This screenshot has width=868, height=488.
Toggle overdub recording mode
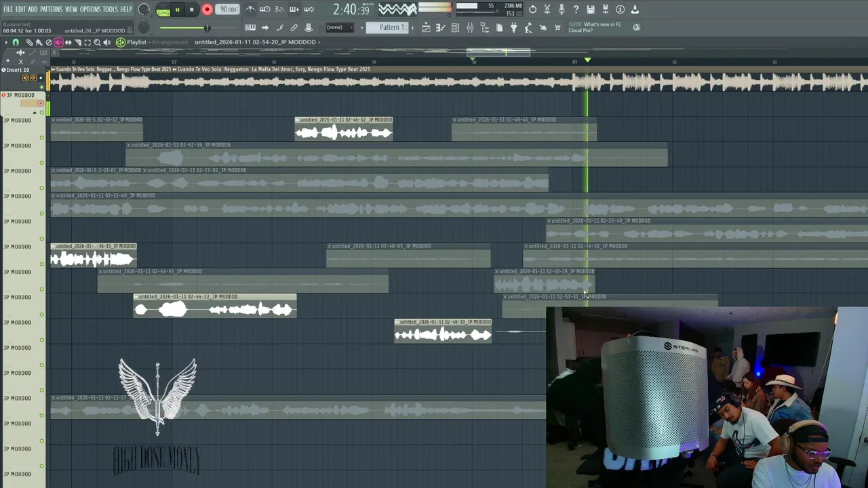(294, 9)
